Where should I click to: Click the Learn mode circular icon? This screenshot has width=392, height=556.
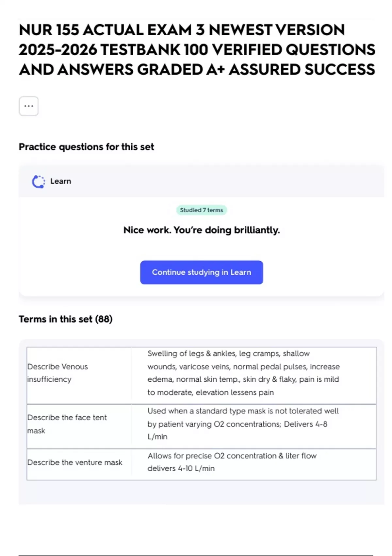(38, 182)
